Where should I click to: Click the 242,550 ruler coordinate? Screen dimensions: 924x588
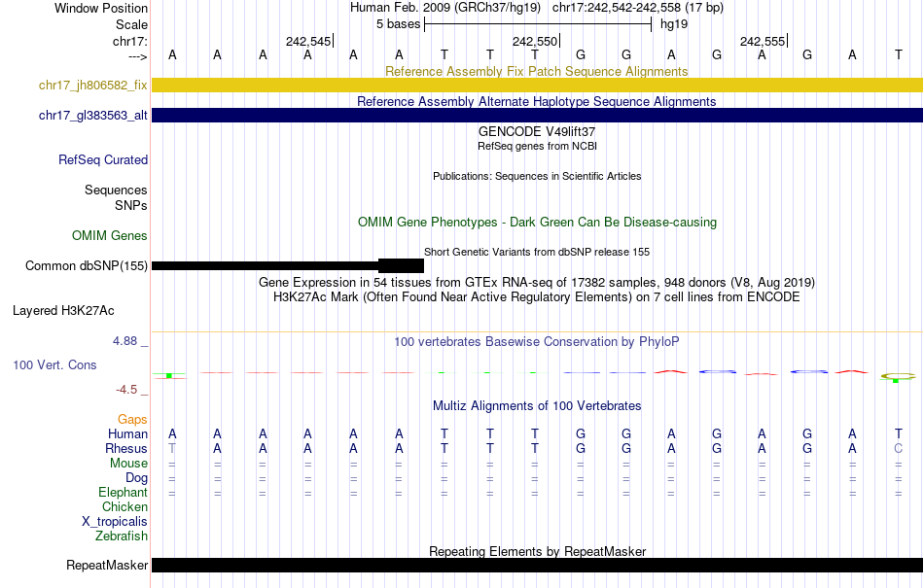tap(535, 41)
